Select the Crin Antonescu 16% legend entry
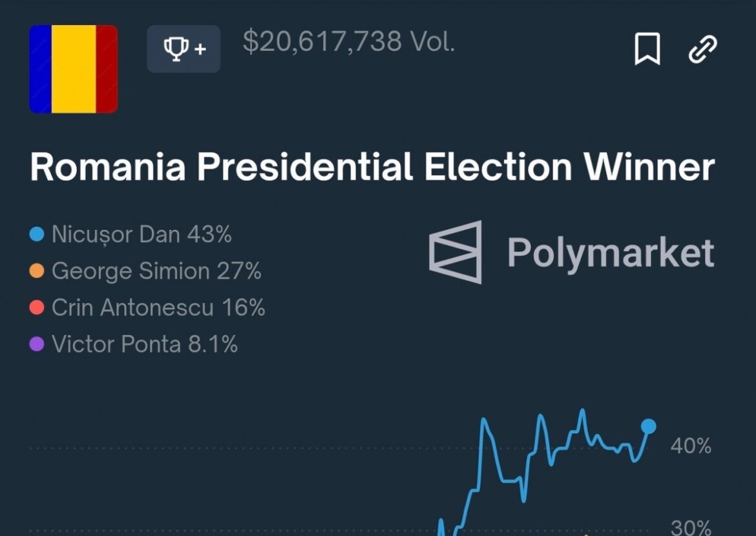This screenshot has height=536, width=756. [158, 308]
